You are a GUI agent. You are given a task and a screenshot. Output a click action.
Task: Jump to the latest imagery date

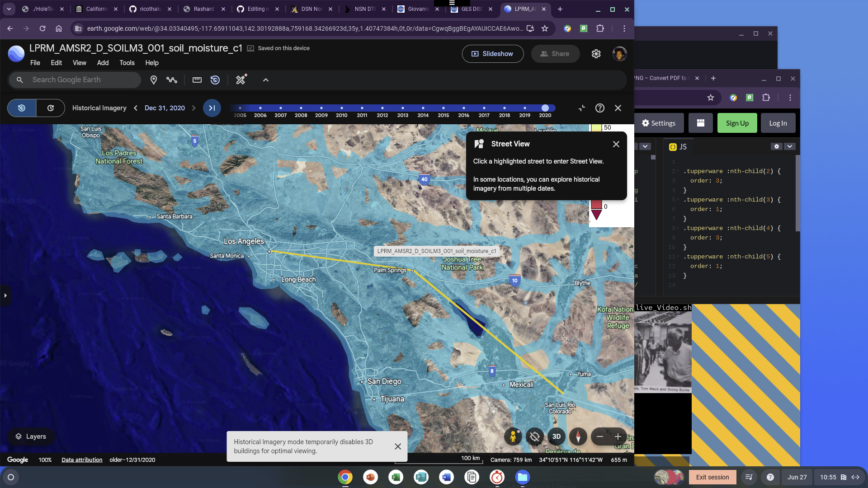coord(212,108)
